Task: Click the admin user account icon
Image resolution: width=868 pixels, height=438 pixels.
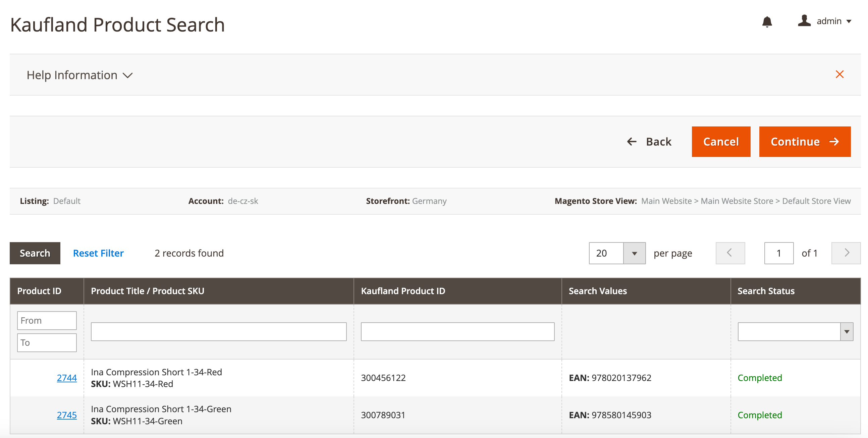Action: tap(804, 21)
